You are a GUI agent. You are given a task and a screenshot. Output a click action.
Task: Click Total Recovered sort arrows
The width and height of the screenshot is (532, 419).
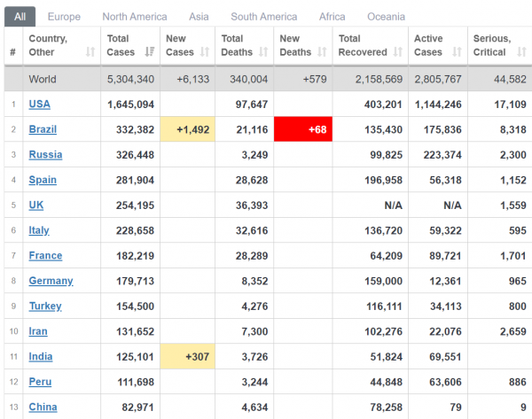[x=397, y=52]
